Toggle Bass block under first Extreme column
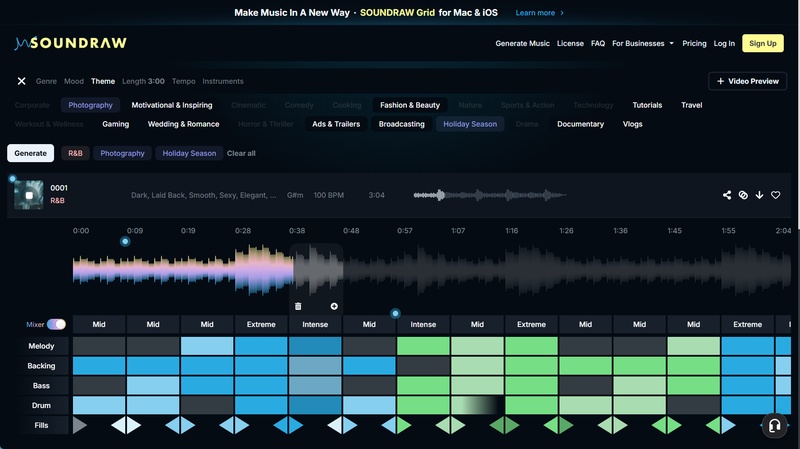 [x=261, y=385]
